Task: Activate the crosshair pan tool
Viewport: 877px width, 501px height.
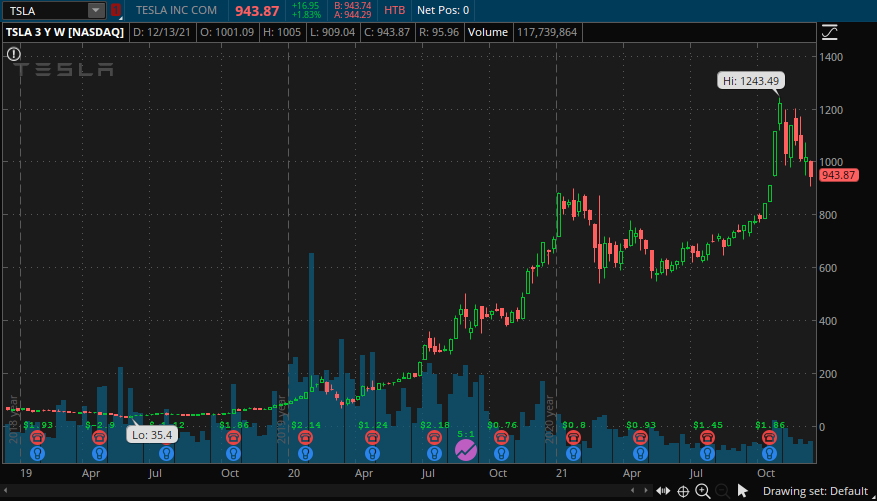Action: click(x=683, y=491)
